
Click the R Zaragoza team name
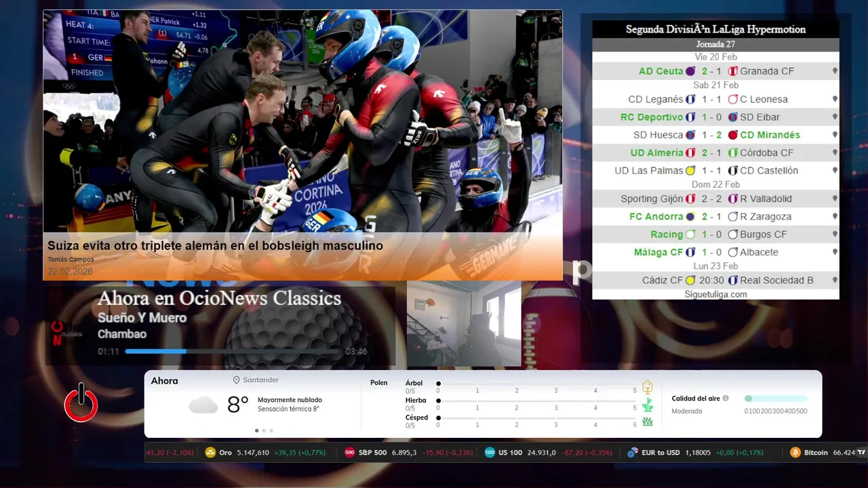point(766,217)
